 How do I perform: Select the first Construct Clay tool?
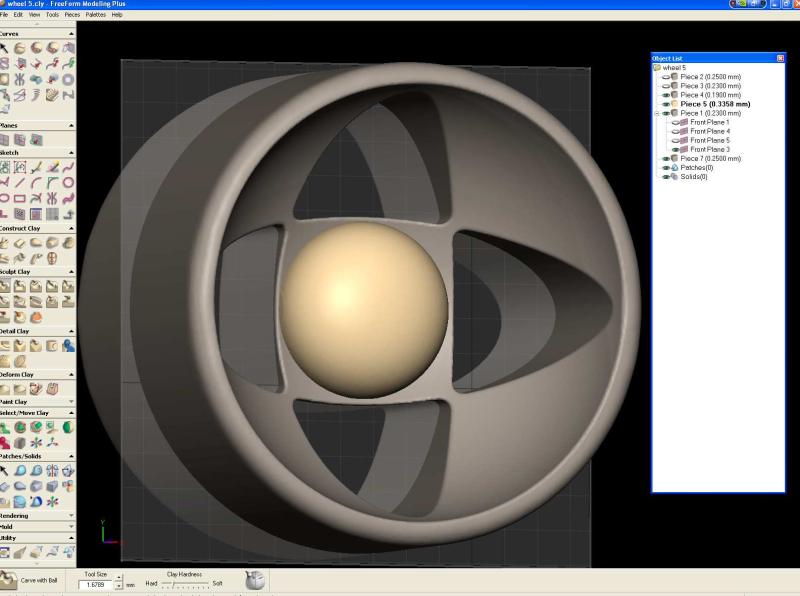(x=6, y=243)
